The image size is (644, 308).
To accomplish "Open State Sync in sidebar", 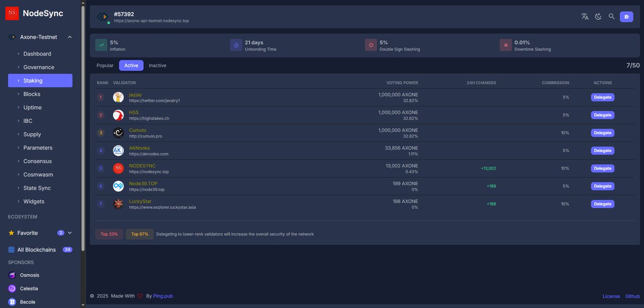I will pyautogui.click(x=40, y=188).
